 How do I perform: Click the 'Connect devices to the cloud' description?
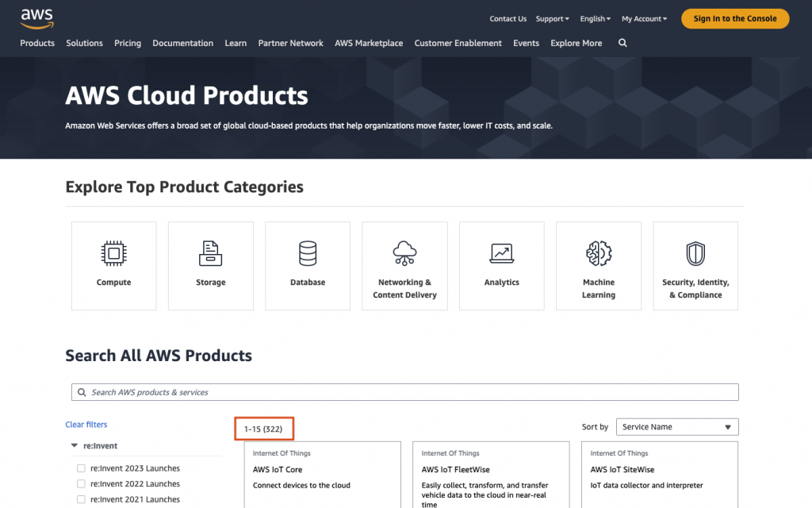click(x=301, y=485)
